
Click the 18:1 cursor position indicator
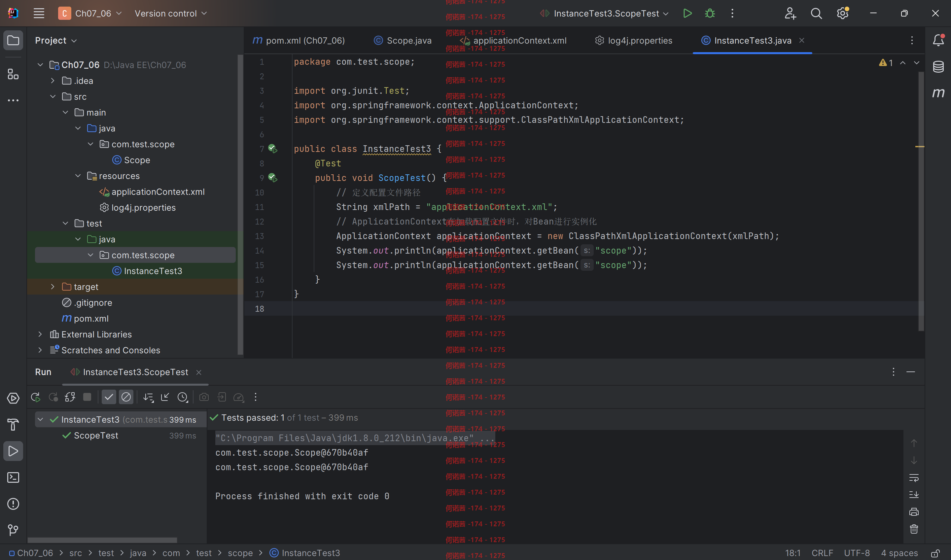click(x=793, y=553)
